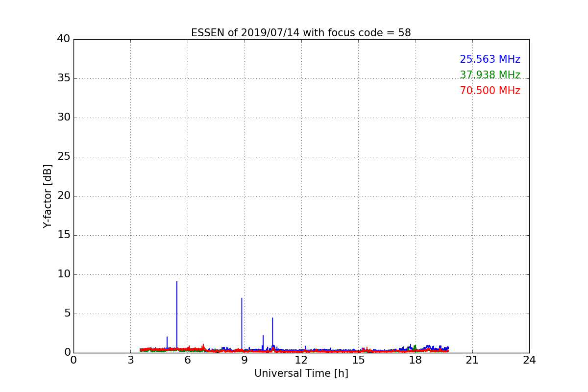
Task: Click x-axis tick label '15'
Action: click(358, 360)
